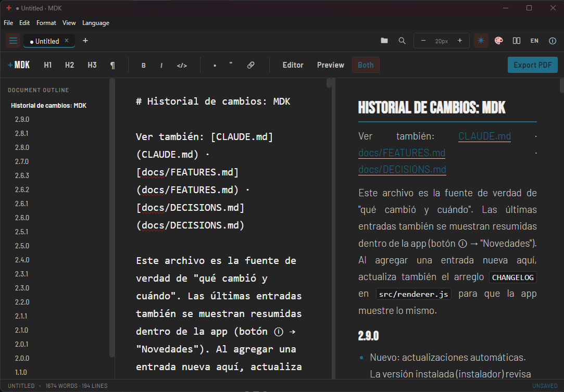
Task: Open a new tab with plus icon
Action: click(x=85, y=41)
